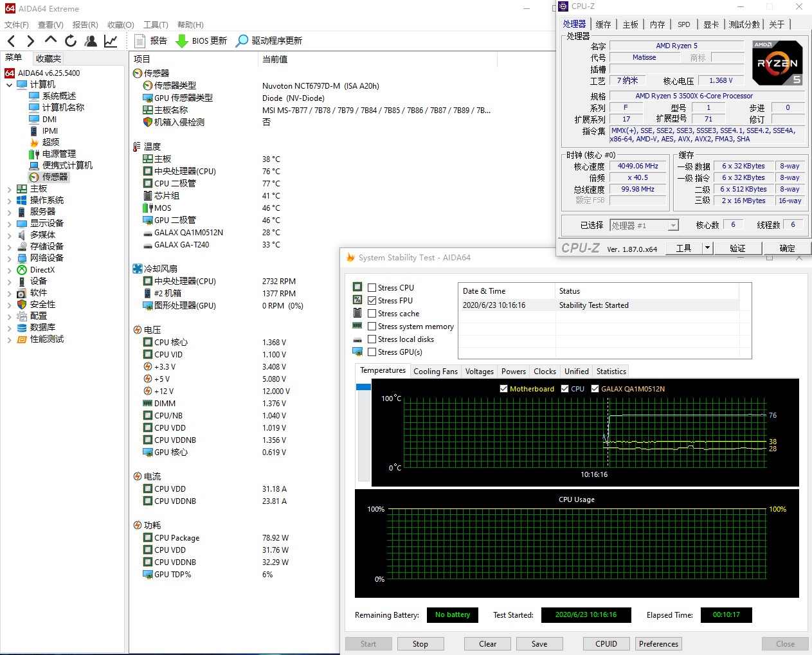Expand the 存储设备 tree node
Image resolution: width=812 pixels, height=655 pixels.
pyautogui.click(x=9, y=247)
